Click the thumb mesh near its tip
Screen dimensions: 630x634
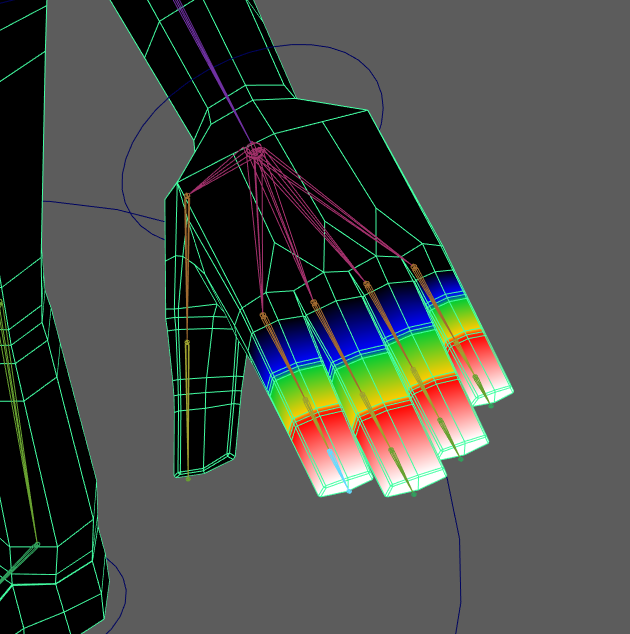205,440
